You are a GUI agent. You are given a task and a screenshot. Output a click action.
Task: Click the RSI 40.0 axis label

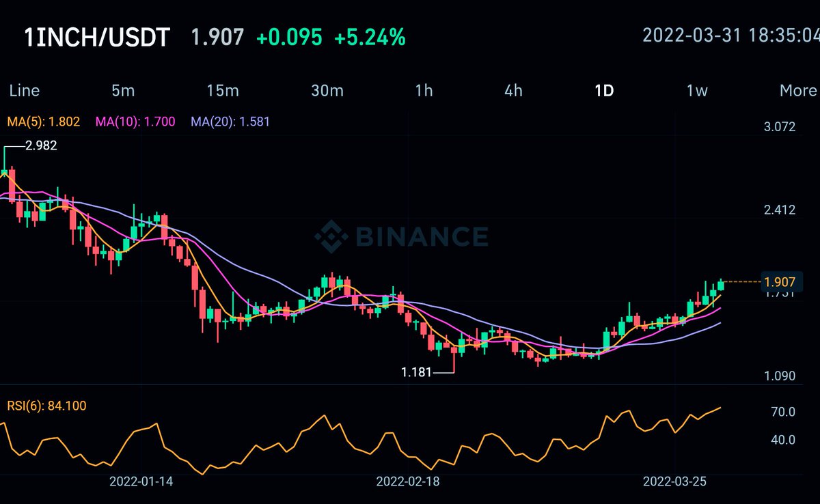(x=782, y=440)
